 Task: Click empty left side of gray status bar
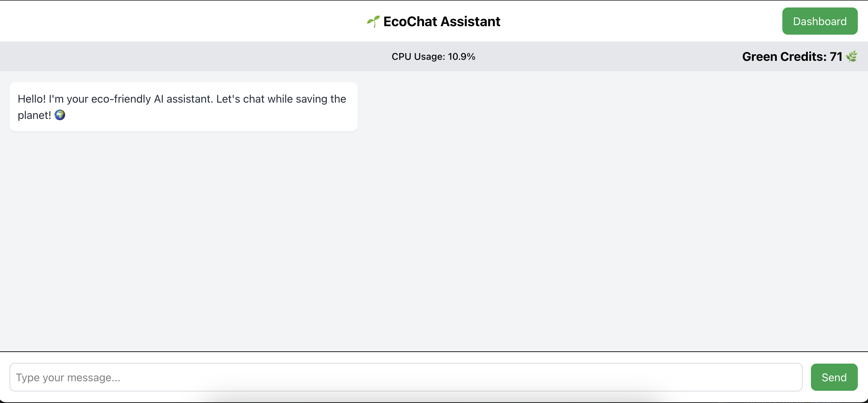click(136, 56)
